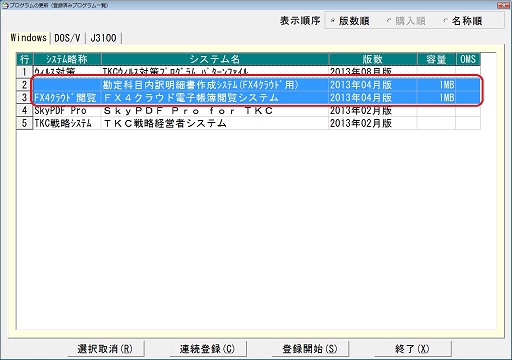This screenshot has height=360, width=512.
Task: Select row number 5 header cell
Action: coord(25,123)
